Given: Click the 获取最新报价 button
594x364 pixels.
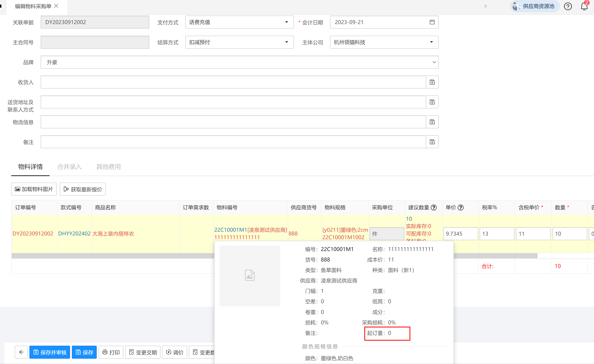Looking at the screenshot, I should [x=83, y=189].
